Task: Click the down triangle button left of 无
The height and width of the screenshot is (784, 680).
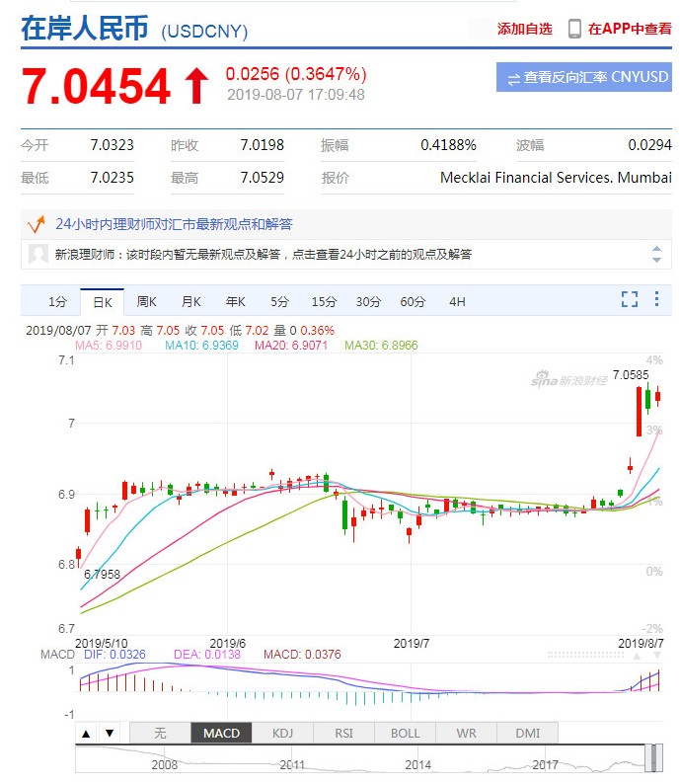Action: [110, 733]
